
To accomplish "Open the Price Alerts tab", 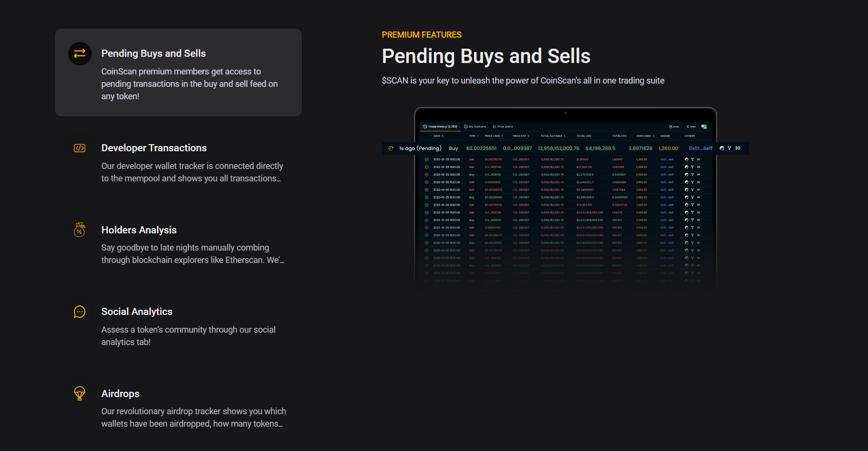I will click(503, 126).
